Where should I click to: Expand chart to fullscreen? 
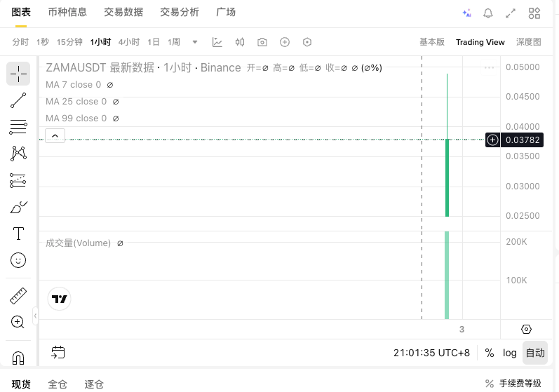[x=511, y=13]
